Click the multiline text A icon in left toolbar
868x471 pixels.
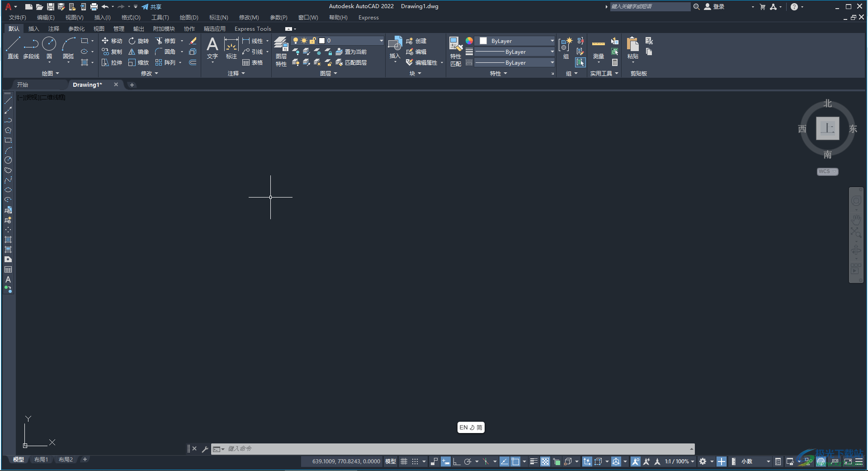(8, 279)
